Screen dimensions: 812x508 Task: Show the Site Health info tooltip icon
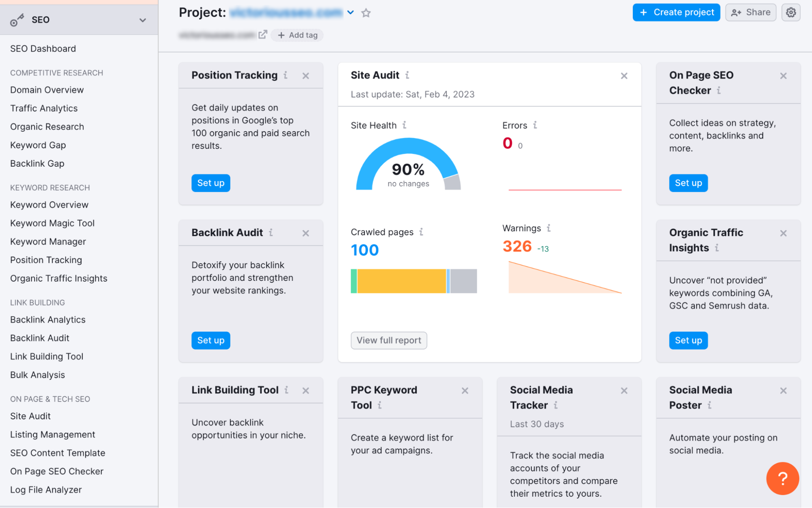pos(404,125)
